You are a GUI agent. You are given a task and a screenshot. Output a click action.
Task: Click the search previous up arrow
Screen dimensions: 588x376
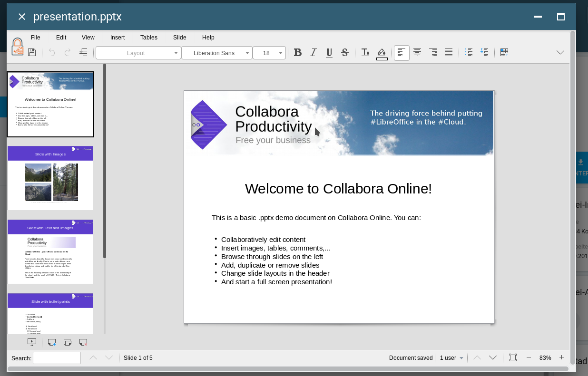[93, 357]
